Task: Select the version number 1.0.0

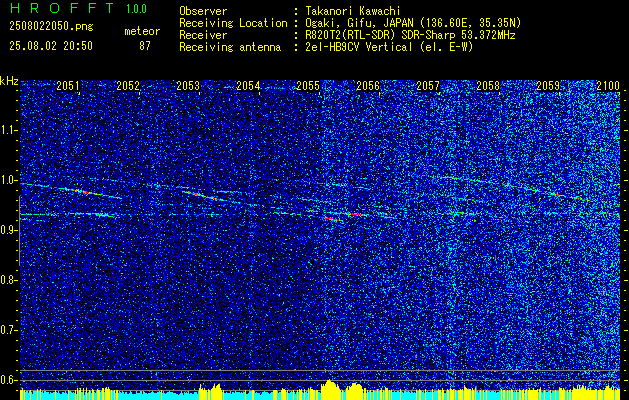Action: (136, 8)
